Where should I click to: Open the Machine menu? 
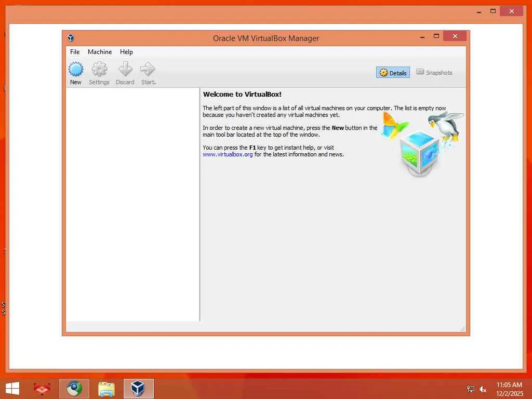click(x=100, y=52)
